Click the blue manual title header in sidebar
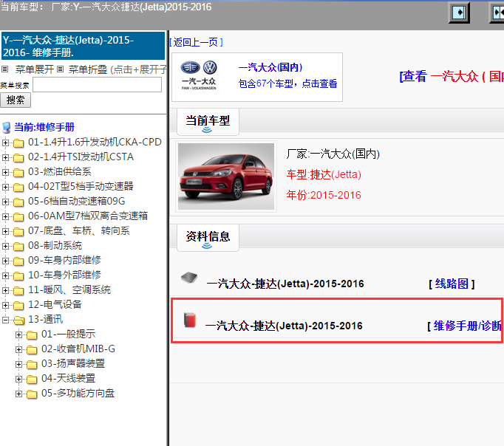504x446 pixels. click(83, 46)
